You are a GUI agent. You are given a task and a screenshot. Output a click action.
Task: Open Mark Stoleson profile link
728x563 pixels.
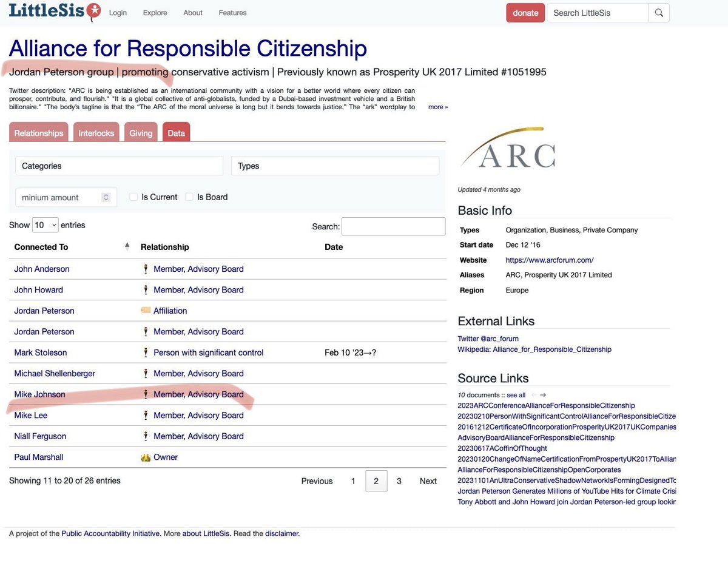click(x=41, y=352)
